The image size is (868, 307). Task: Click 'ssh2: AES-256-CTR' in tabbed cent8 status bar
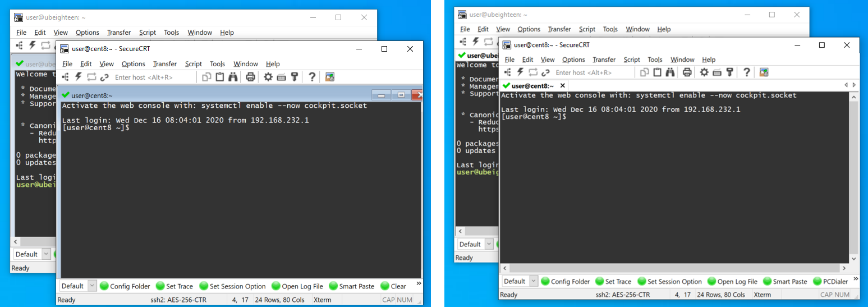click(x=623, y=295)
